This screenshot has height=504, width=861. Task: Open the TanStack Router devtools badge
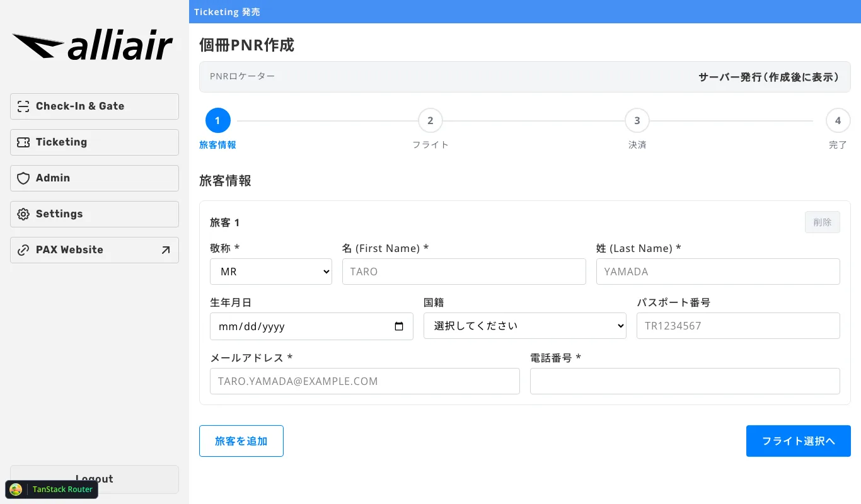point(52,490)
